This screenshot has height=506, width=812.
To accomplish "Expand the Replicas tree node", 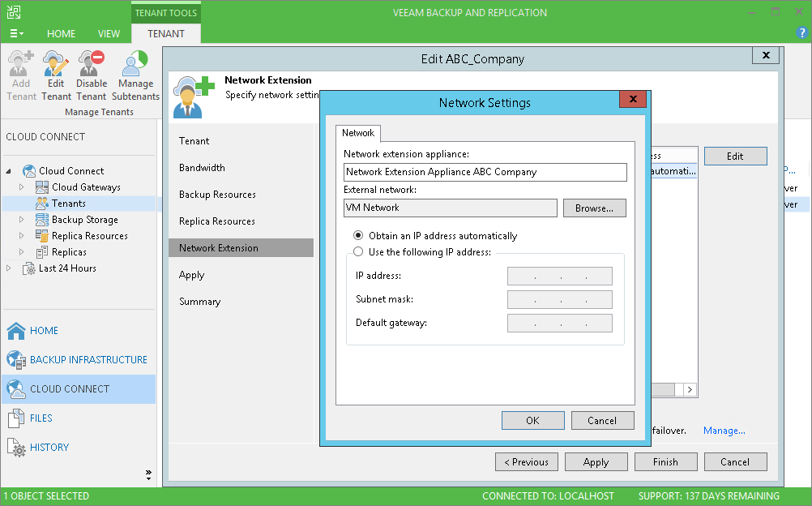I will [x=21, y=252].
